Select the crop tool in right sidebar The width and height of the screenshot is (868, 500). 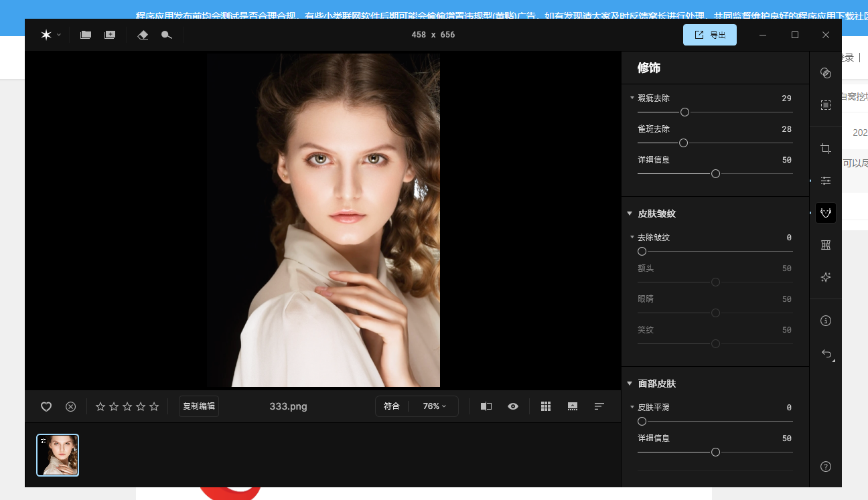pos(826,149)
